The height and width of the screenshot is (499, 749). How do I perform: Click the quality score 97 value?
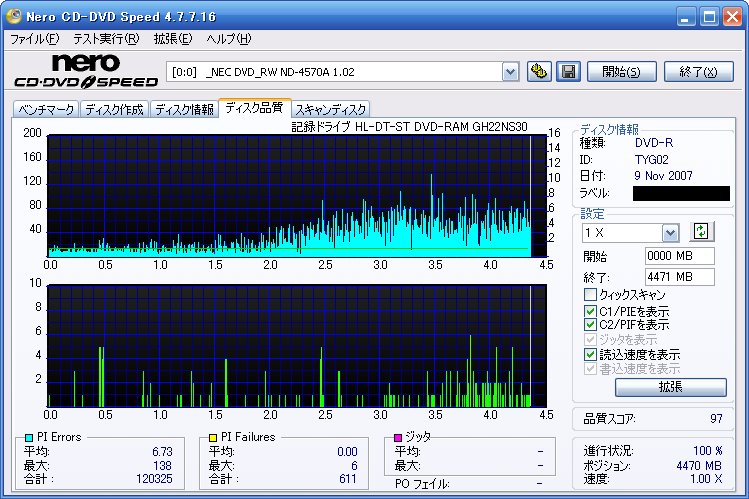click(x=716, y=419)
